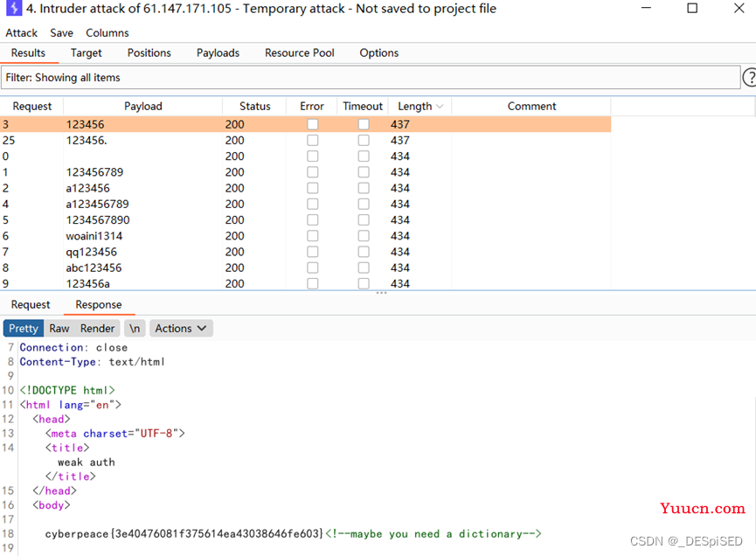Click the 437 length value of request 3
Viewport: 756px width, 556px height.
pos(400,124)
